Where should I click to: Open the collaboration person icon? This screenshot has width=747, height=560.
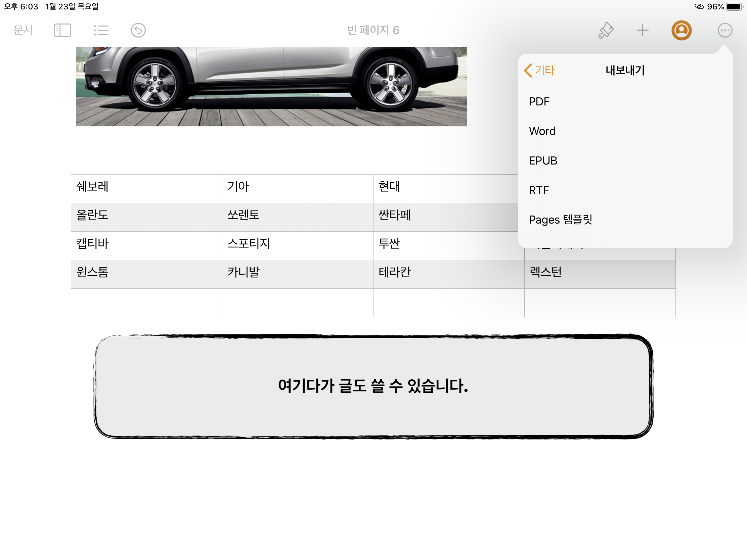click(681, 30)
